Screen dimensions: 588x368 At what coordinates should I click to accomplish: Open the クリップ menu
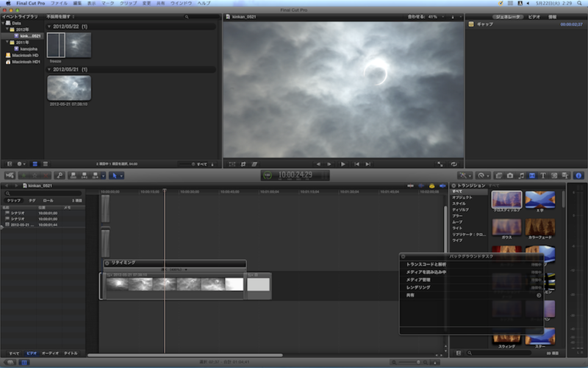click(x=128, y=3)
